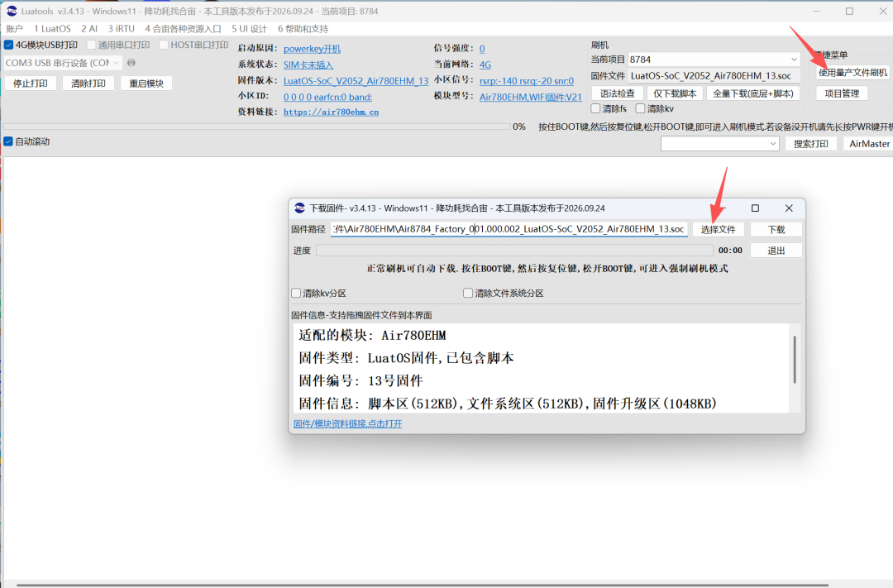The height and width of the screenshot is (588, 893).
Task: Click 停止打印 button
Action: (x=31, y=84)
